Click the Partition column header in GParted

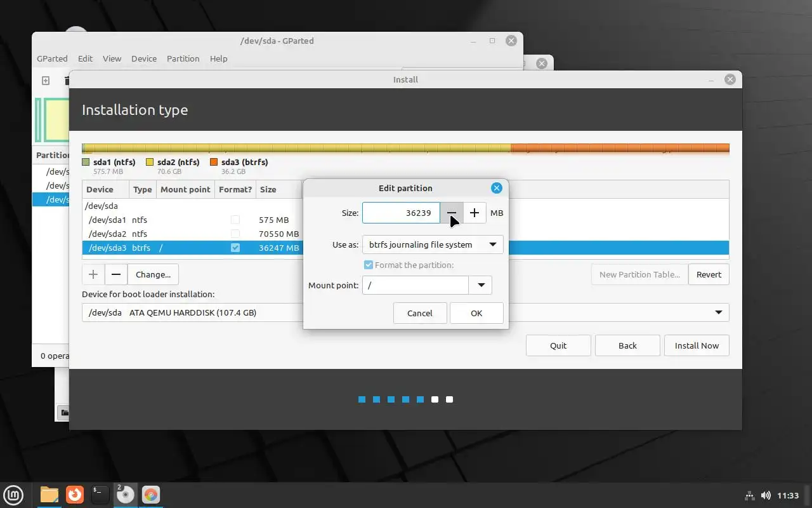tap(52, 155)
